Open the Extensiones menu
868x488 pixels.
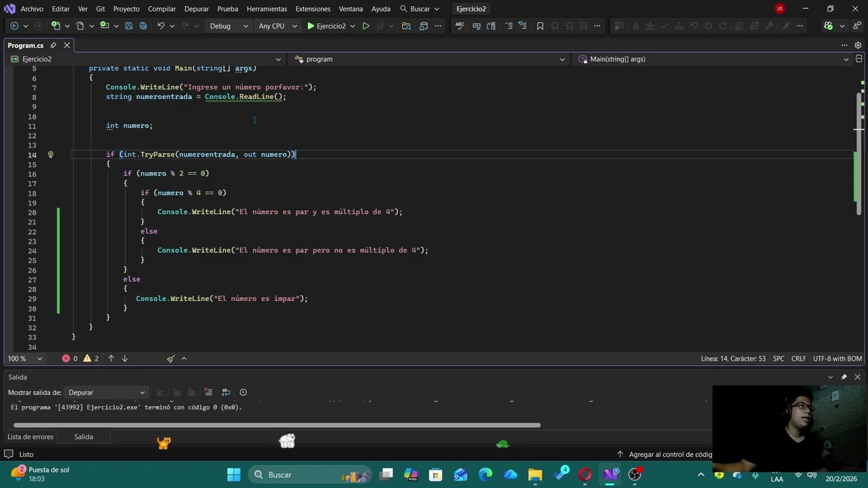coord(313,9)
